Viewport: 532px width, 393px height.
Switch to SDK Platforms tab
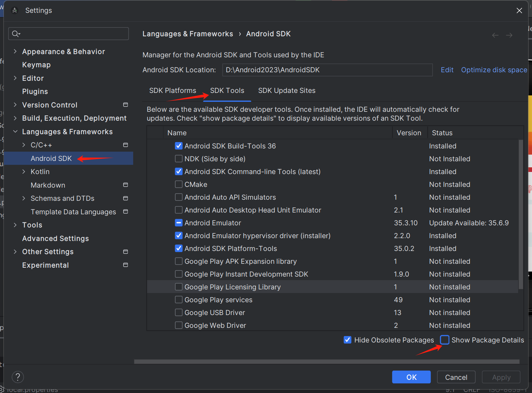tap(173, 90)
